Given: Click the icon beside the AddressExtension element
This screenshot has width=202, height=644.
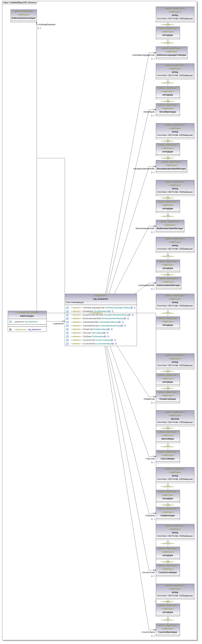Looking at the screenshot, I should [67, 326].
